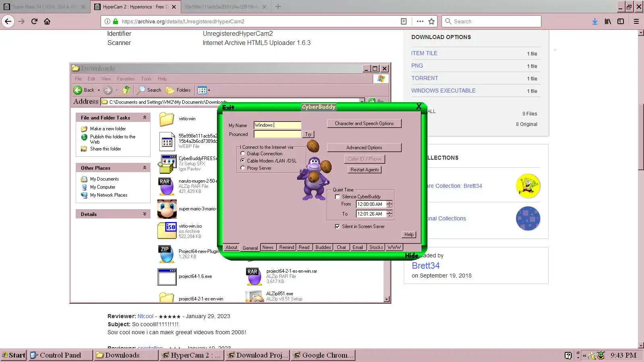Select project64-2-1-es-en-win.rar icon

coord(254,276)
